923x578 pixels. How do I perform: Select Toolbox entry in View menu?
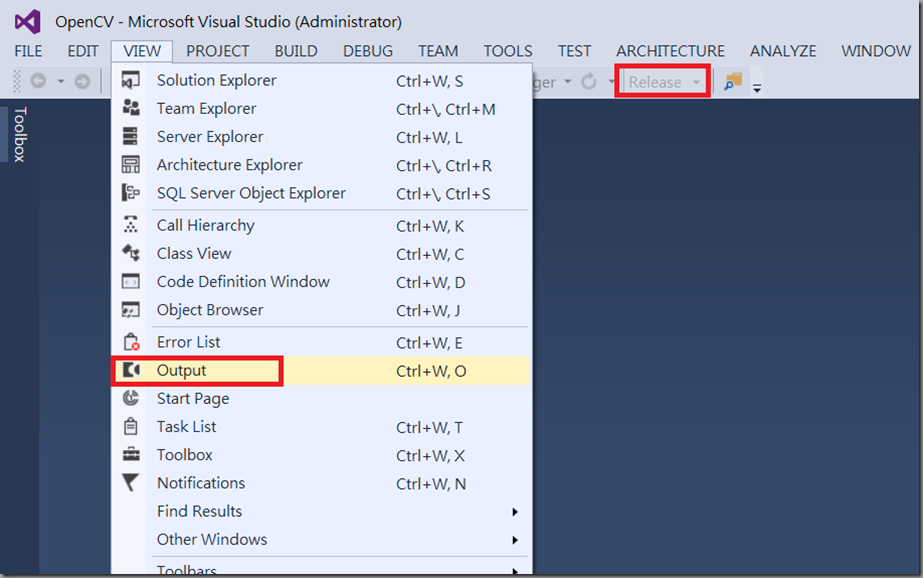click(321, 455)
